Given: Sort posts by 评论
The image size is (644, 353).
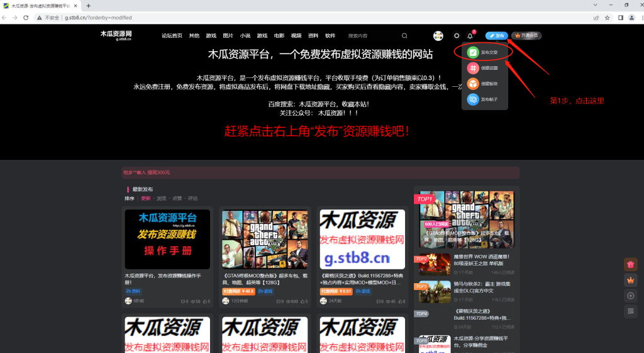Looking at the screenshot, I should coord(192,198).
